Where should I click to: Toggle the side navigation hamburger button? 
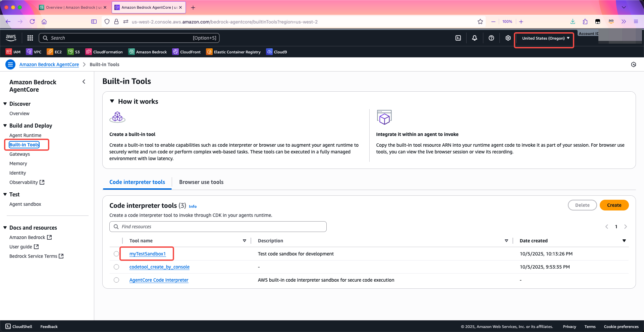pyautogui.click(x=10, y=64)
